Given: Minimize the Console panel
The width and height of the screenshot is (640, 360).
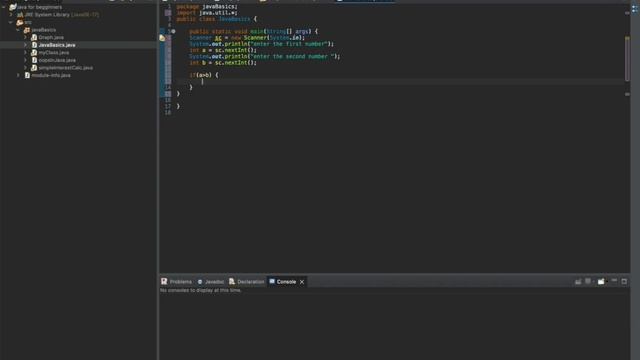Looking at the screenshot, I should point(614,281).
